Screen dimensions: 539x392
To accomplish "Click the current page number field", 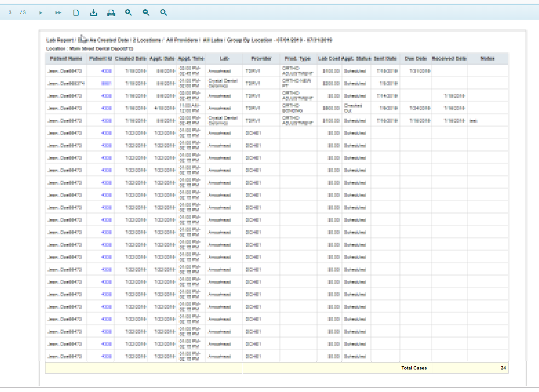I will click(10, 13).
